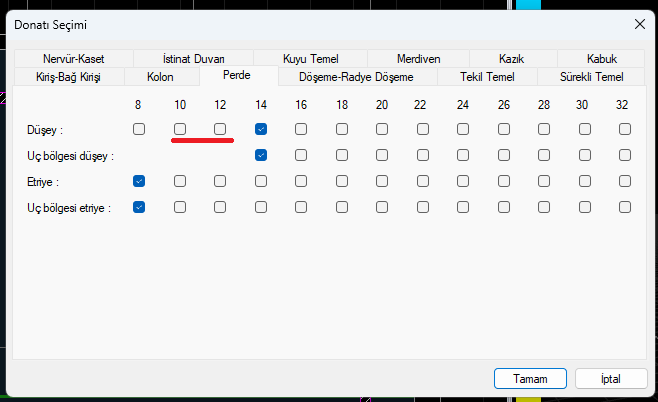
Task: Switch to the Kolon tab
Action: (160, 77)
